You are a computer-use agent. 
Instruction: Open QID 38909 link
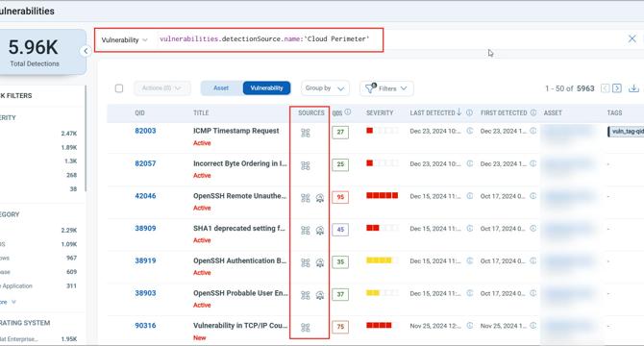click(x=145, y=228)
